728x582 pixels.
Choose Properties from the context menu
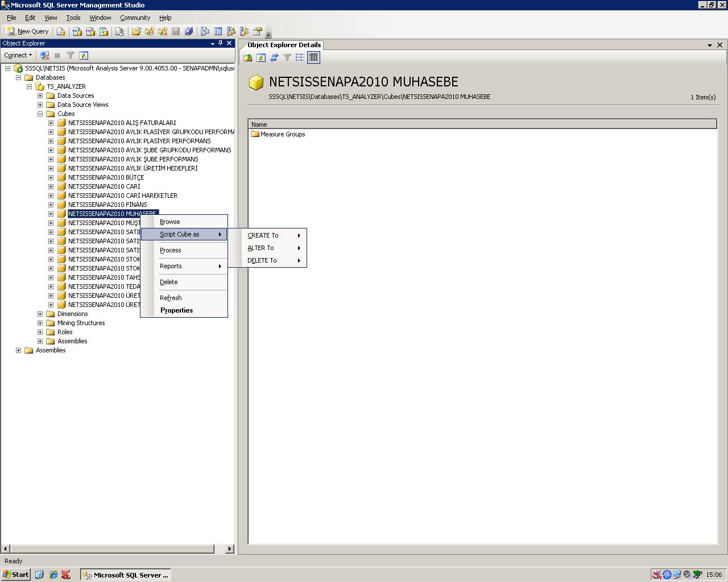(184, 310)
